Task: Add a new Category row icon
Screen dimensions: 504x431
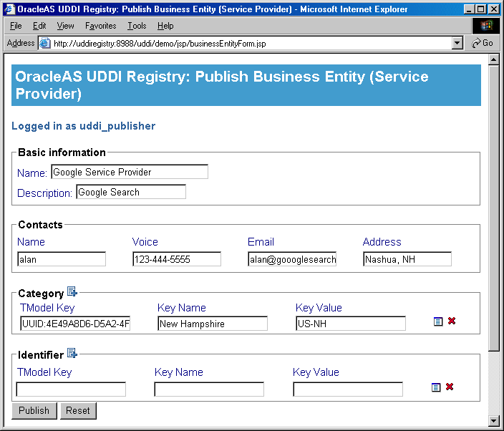Action: click(72, 291)
